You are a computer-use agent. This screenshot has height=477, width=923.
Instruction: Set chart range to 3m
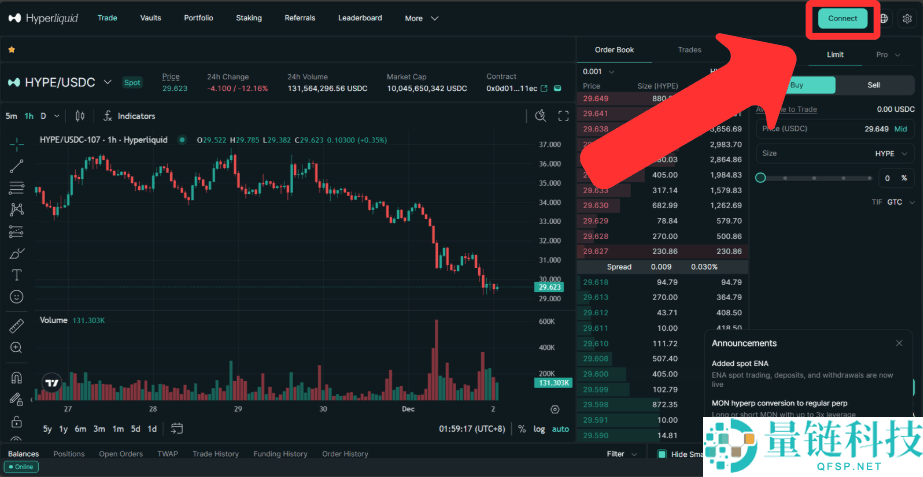pyautogui.click(x=99, y=429)
